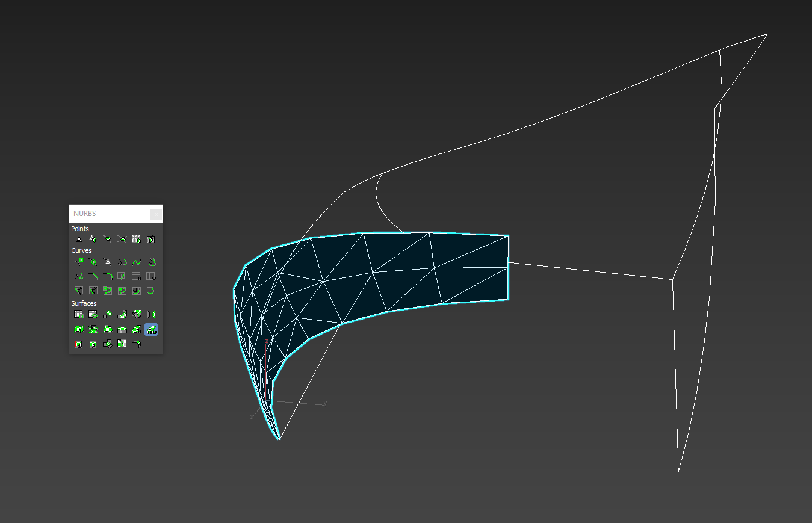Select the Multisided Blend Surface tool
The width and height of the screenshot is (812, 523).
point(108,344)
